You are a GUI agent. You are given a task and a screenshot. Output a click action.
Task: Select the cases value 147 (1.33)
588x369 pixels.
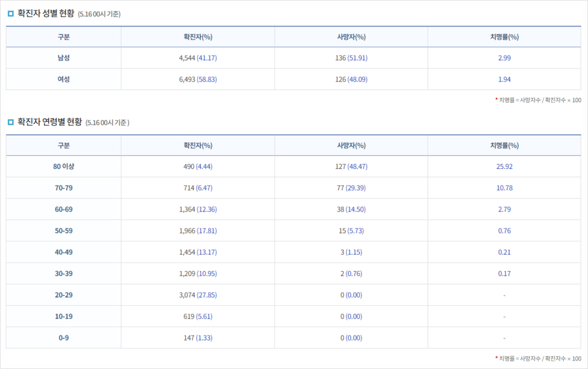[198, 337]
